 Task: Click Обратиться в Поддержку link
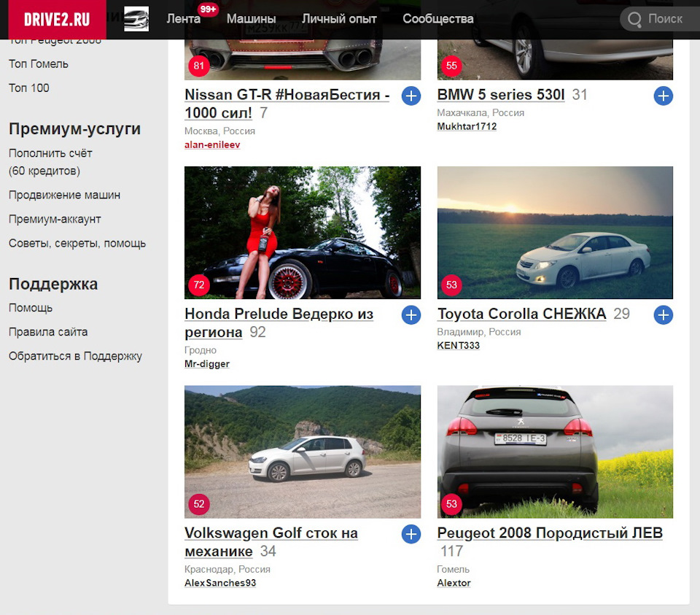[x=75, y=356]
